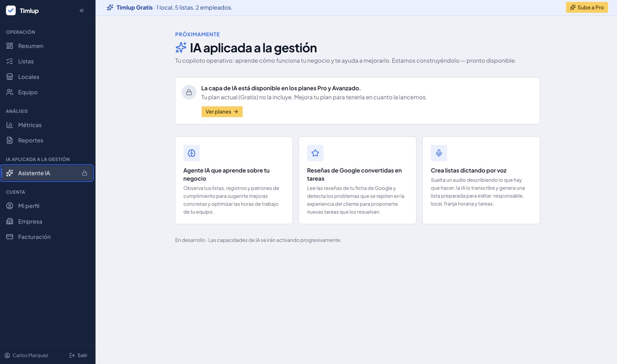Click the OPERACIÓN section label
Screen dimensions: 617x364
click(21, 32)
